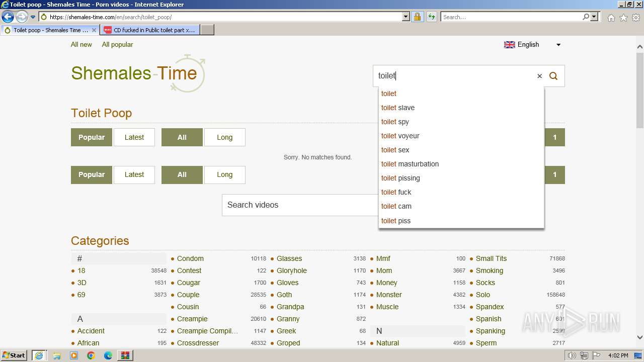The height and width of the screenshot is (362, 644).
Task: Click the address bar URL field
Action: point(225,17)
